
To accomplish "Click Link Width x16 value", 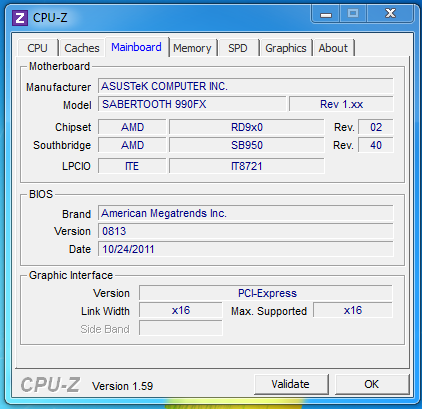I will point(181,310).
